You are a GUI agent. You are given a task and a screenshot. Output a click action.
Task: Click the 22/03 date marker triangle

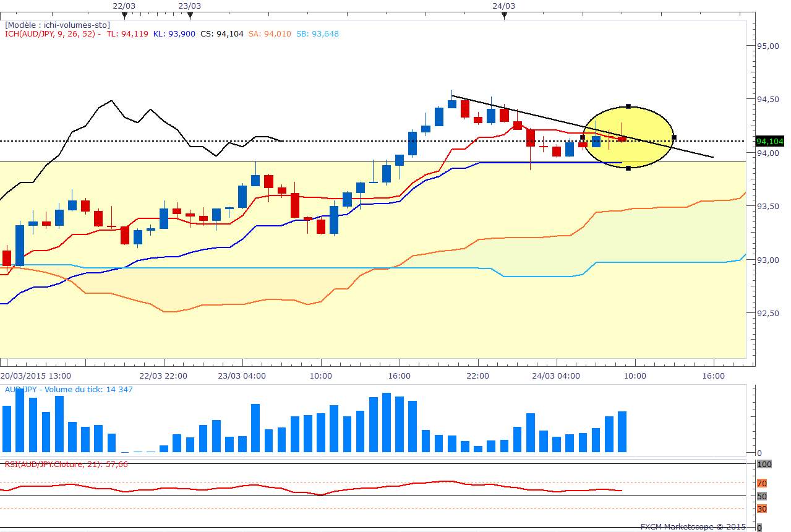pyautogui.click(x=125, y=15)
